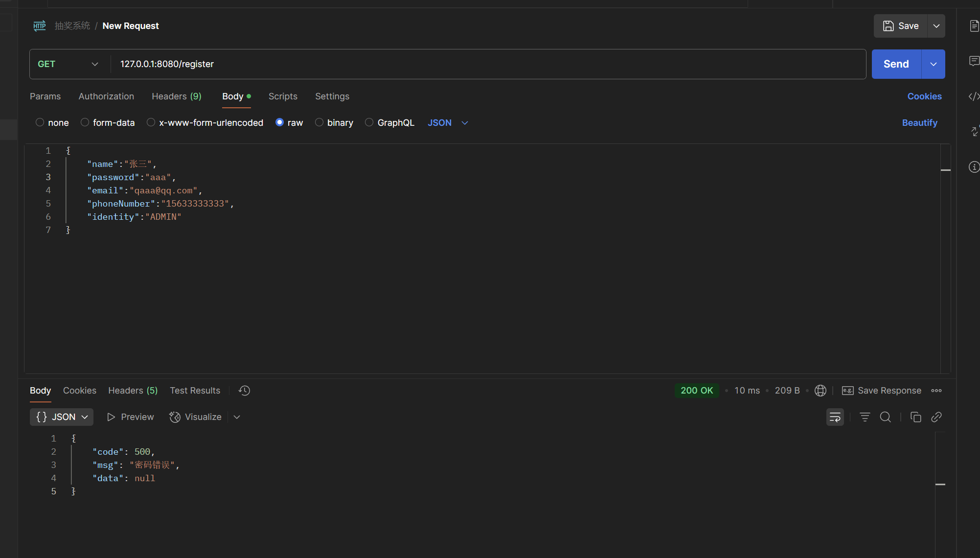Click the filter response icon

pos(865,417)
